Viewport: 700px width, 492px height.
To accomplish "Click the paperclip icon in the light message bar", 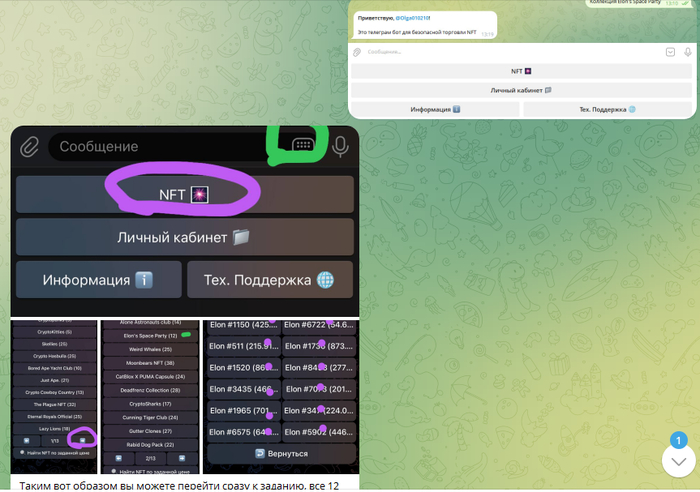I will click(357, 52).
